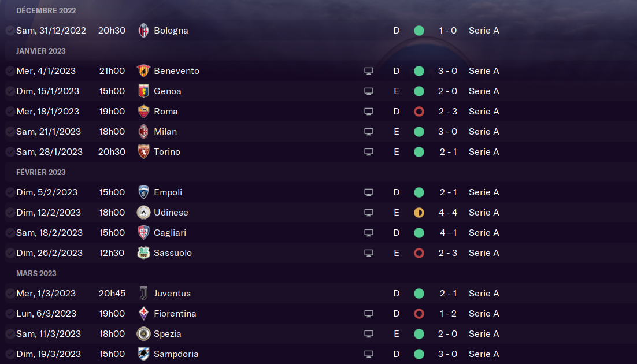Open the Torino team link
Screen dimensions: 637x364
tap(167, 152)
